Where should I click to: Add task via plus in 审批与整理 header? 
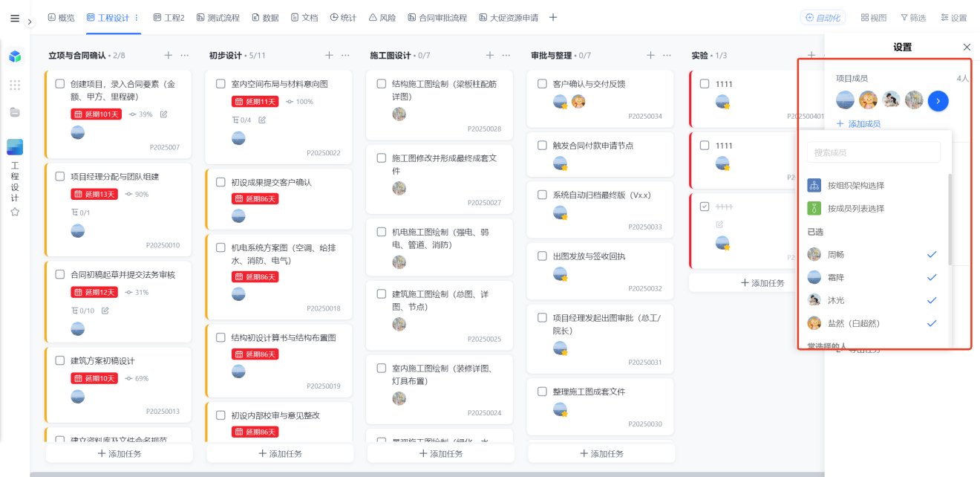pos(651,55)
